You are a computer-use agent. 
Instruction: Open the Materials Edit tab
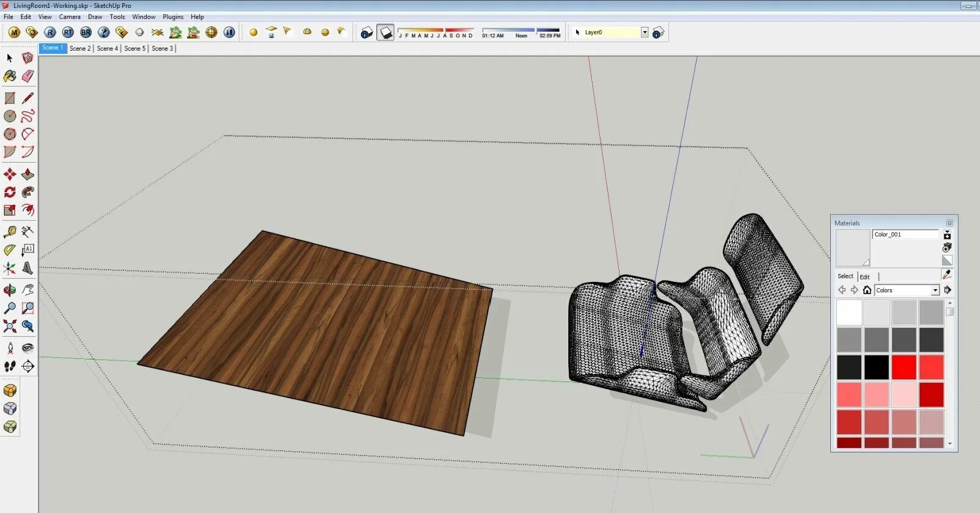click(865, 277)
